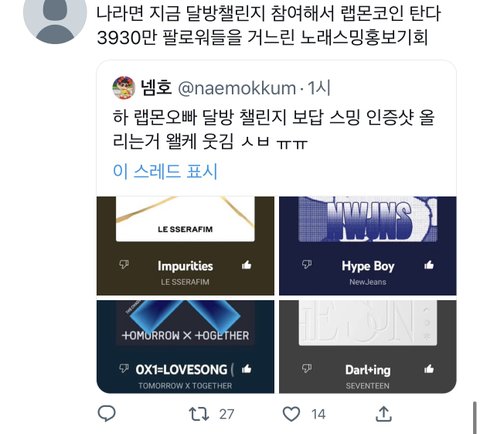Tap the share upload icon
The height and width of the screenshot is (434, 480).
coord(384,414)
